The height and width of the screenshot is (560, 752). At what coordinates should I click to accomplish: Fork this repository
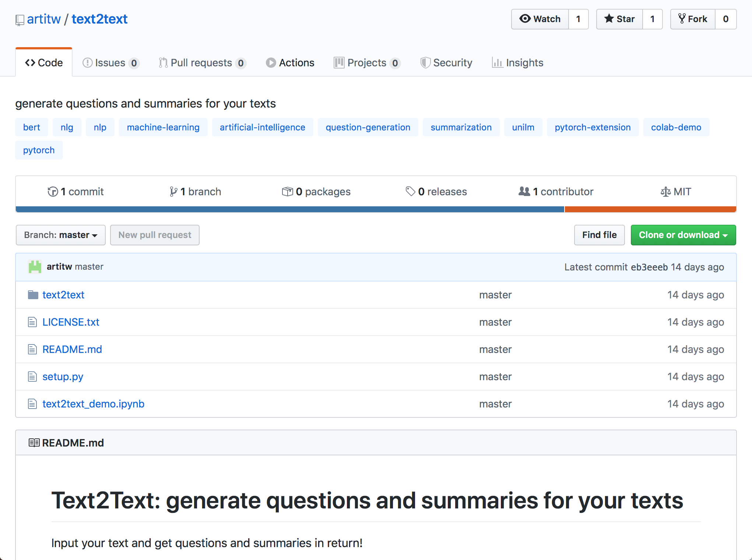click(x=693, y=19)
